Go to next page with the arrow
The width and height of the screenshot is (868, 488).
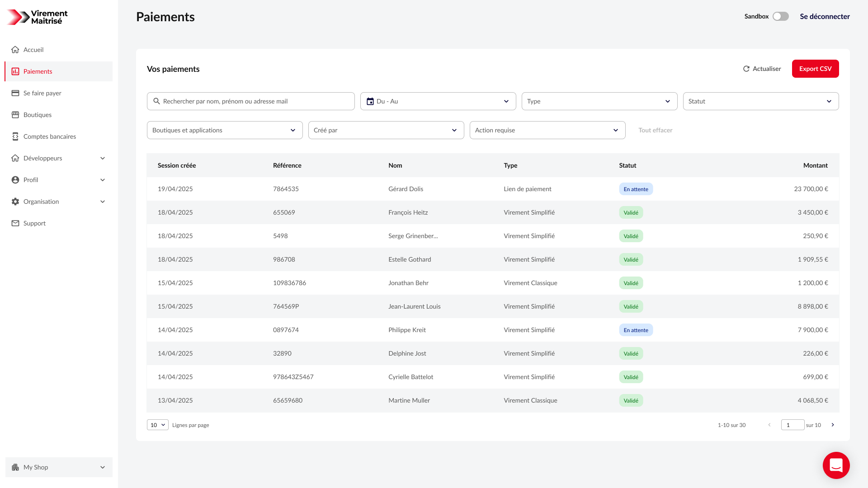(x=832, y=425)
